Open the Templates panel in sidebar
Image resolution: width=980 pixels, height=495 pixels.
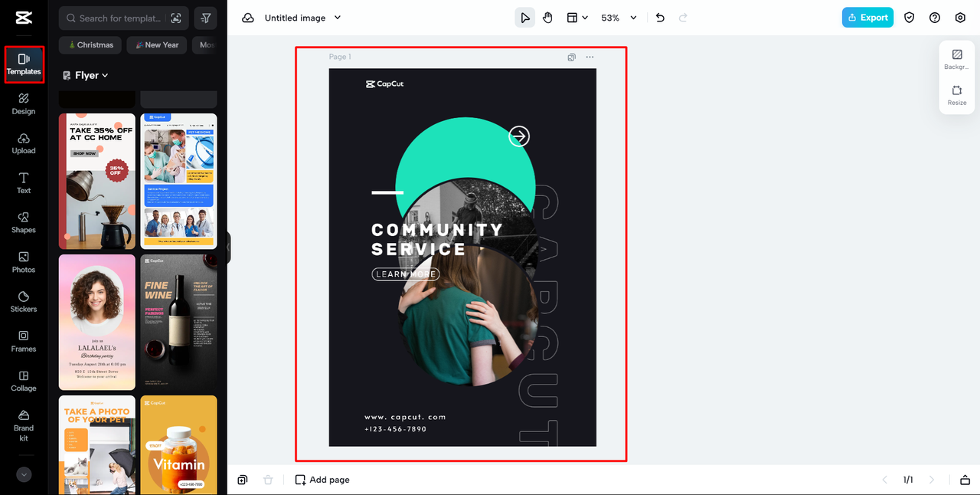(x=24, y=64)
